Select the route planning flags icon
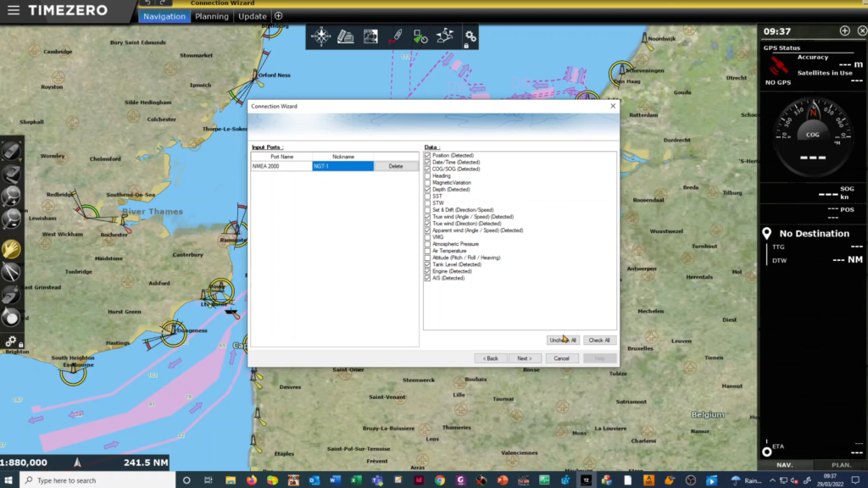Screen dimensions: 868x488 pos(446,36)
